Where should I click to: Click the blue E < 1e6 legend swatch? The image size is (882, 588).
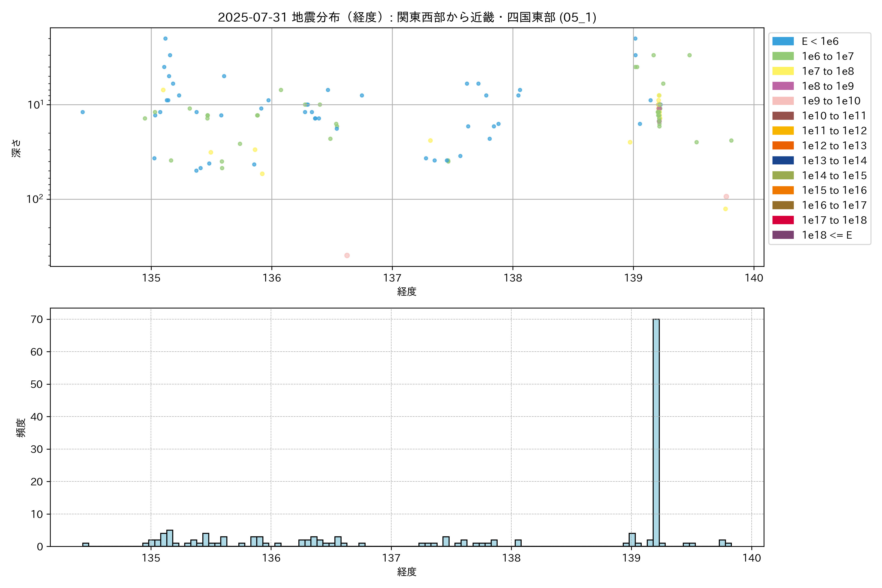pyautogui.click(x=783, y=41)
